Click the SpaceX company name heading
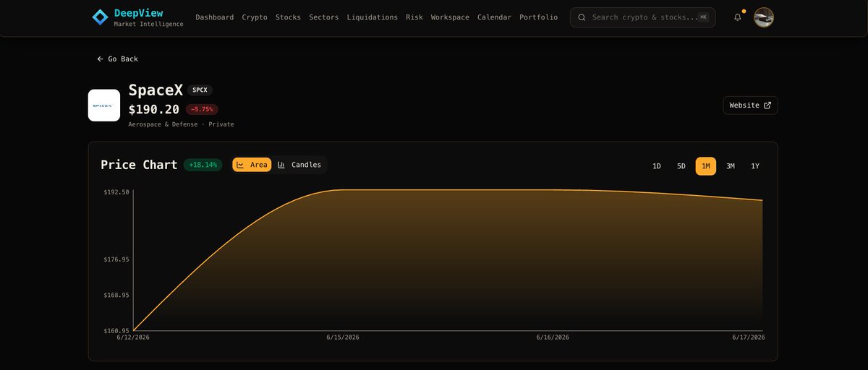The width and height of the screenshot is (868, 370). point(156,90)
